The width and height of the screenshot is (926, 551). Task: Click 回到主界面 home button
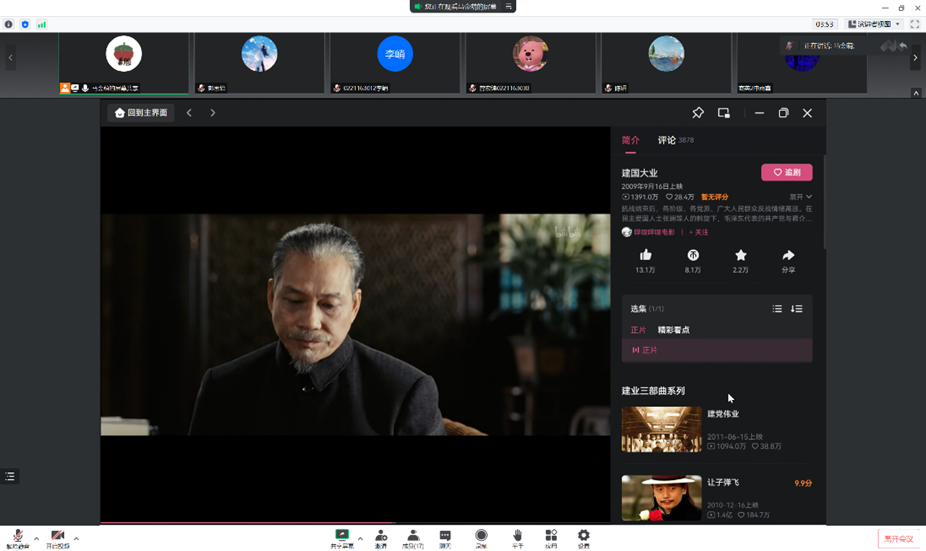(x=141, y=113)
